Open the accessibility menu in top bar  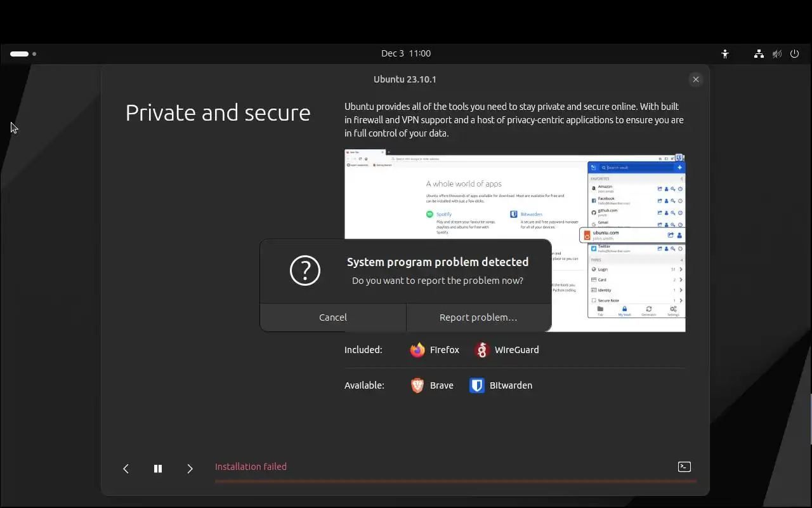click(725, 54)
